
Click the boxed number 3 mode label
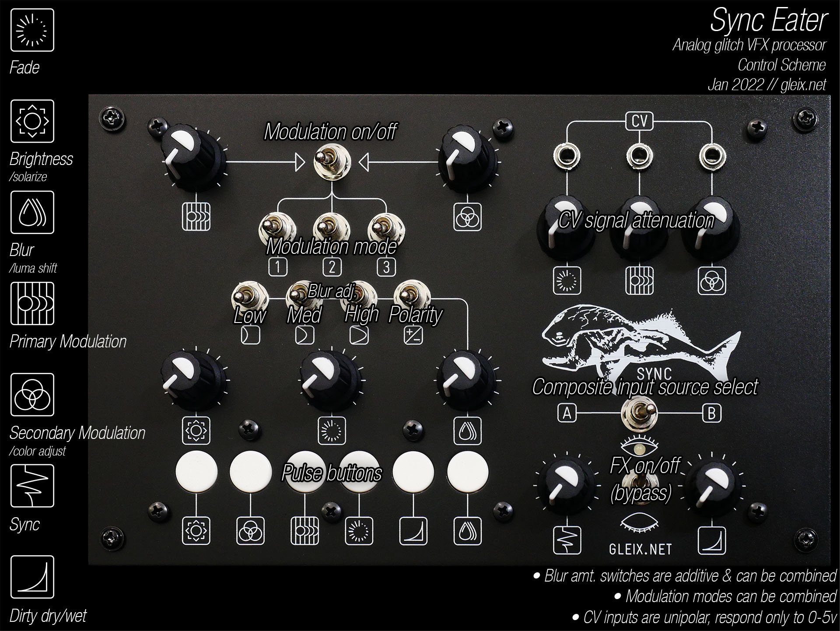(x=386, y=267)
